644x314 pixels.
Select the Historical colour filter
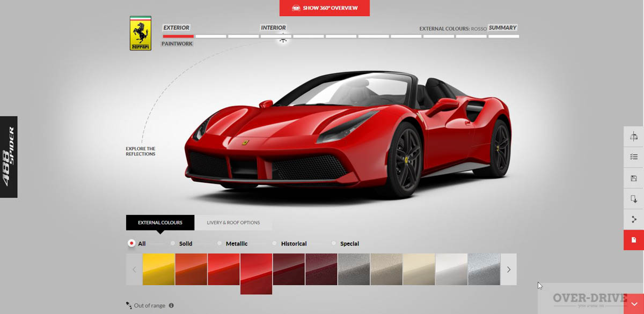click(x=275, y=243)
